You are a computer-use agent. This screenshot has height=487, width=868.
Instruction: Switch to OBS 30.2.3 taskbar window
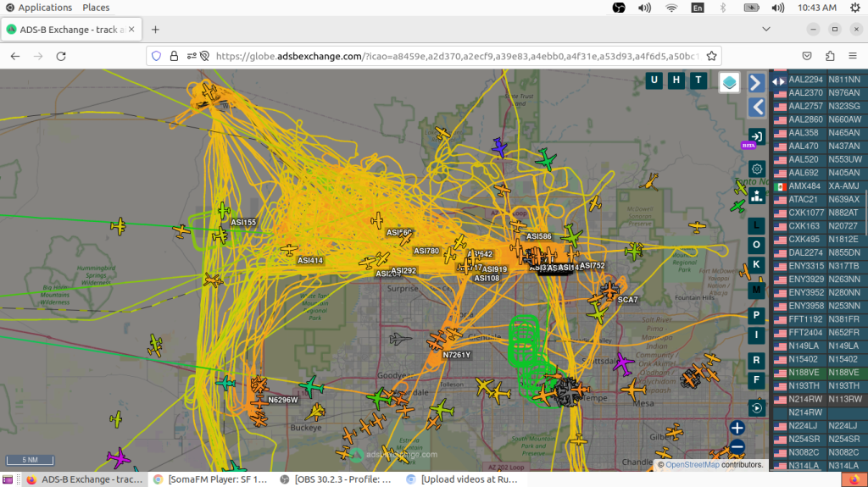(336, 479)
